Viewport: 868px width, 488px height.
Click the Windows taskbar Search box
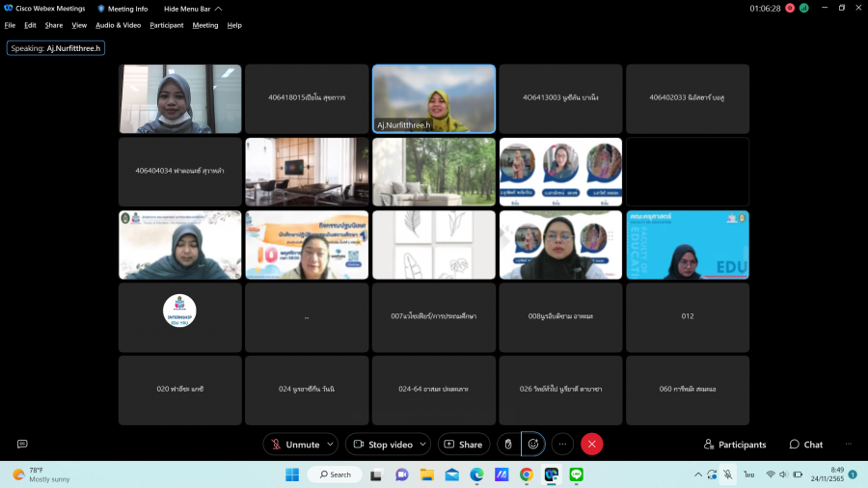pyautogui.click(x=335, y=474)
